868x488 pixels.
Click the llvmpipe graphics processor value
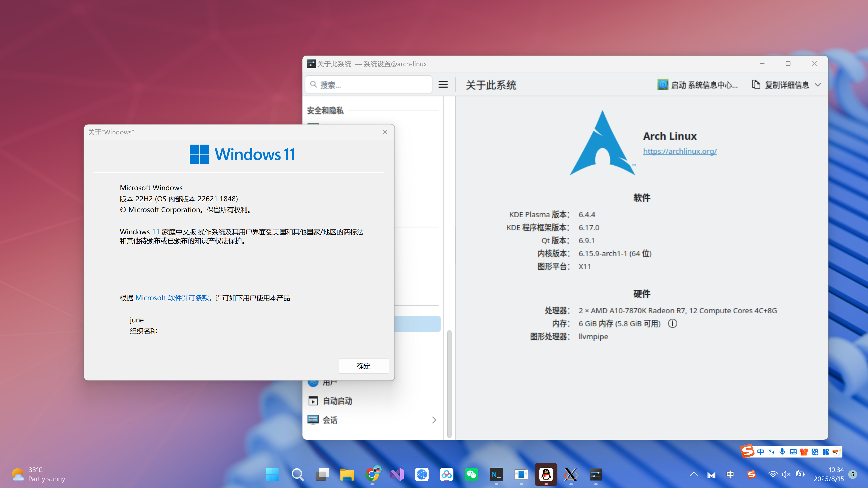click(593, 336)
